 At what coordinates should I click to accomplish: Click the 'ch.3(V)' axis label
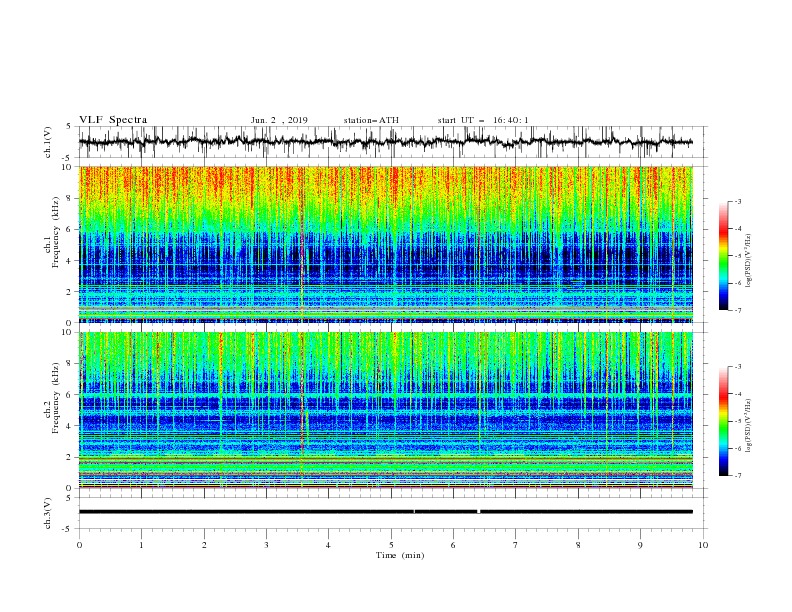(48, 513)
